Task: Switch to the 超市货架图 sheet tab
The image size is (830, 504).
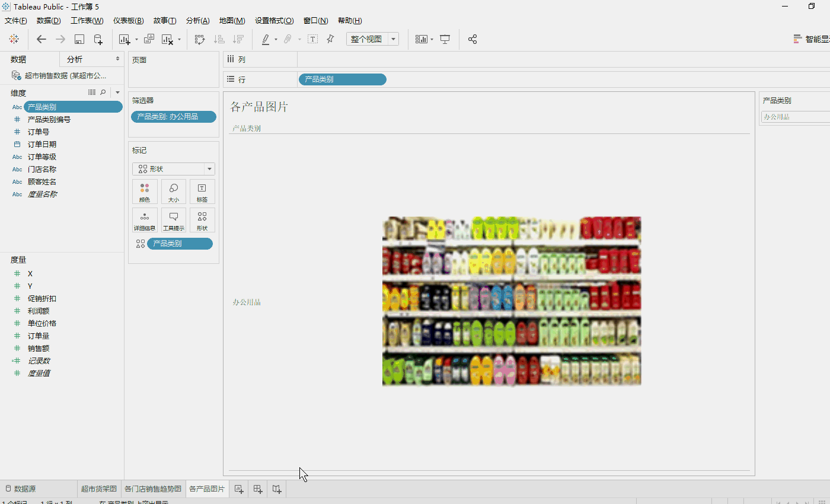Action: [99, 489]
